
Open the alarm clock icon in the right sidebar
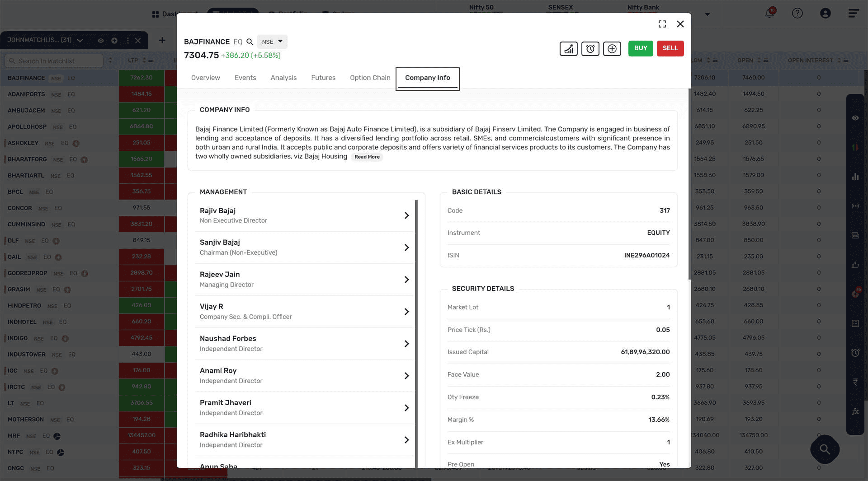click(855, 353)
